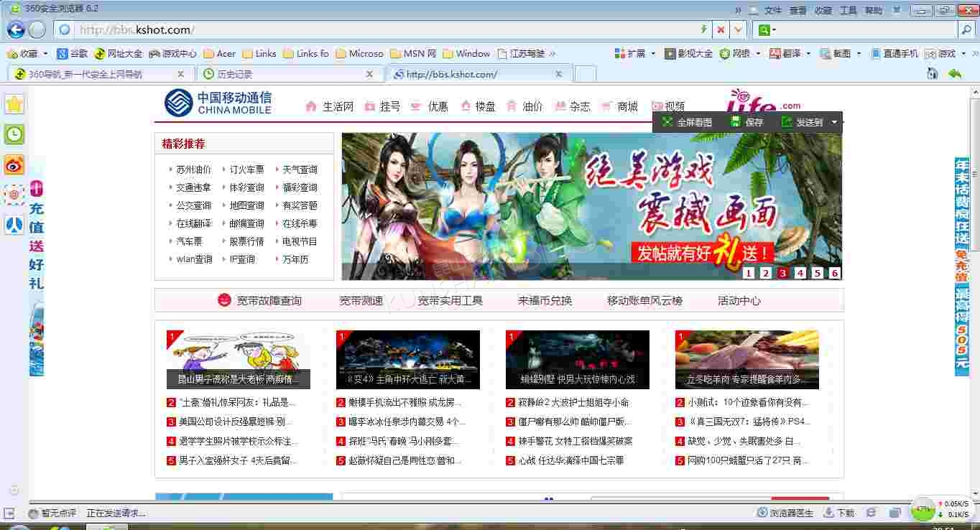The width and height of the screenshot is (980, 530).
Task: Click 保存 in image overlay toolbar
Action: pyautogui.click(x=747, y=122)
